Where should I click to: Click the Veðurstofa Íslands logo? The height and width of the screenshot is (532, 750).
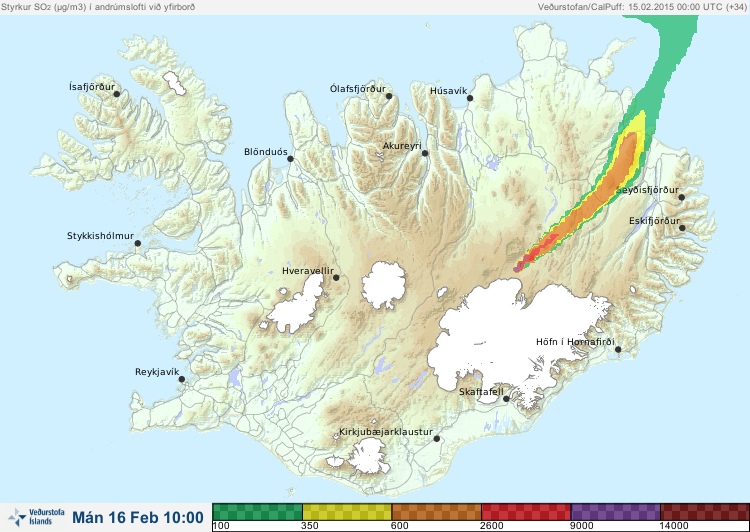point(36,517)
